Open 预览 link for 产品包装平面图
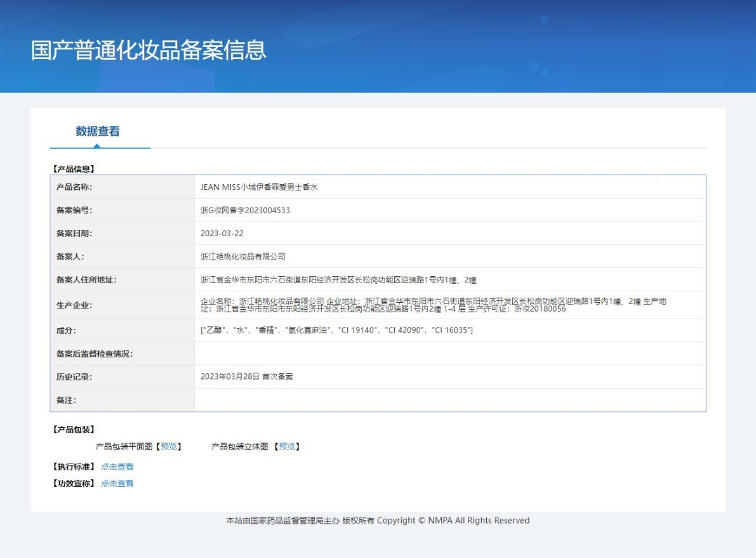The width and height of the screenshot is (756, 558). click(x=169, y=446)
